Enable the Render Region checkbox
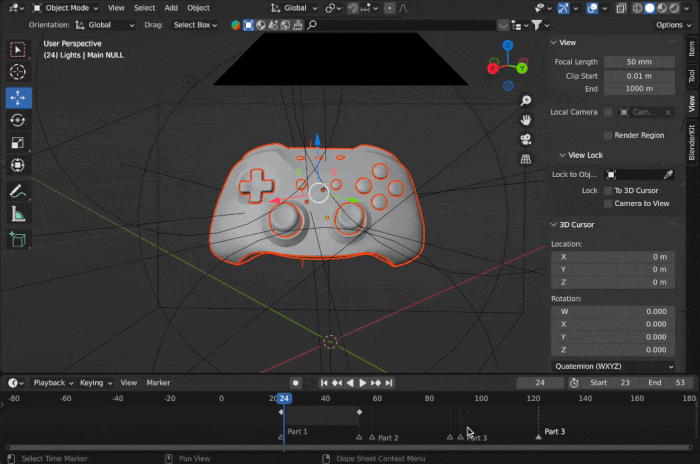This screenshot has height=464, width=700. click(607, 135)
